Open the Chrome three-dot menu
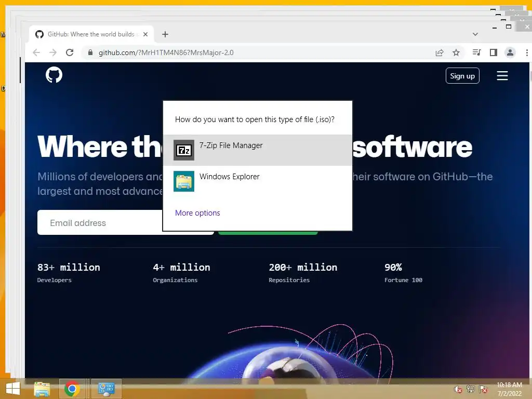 [x=527, y=52]
